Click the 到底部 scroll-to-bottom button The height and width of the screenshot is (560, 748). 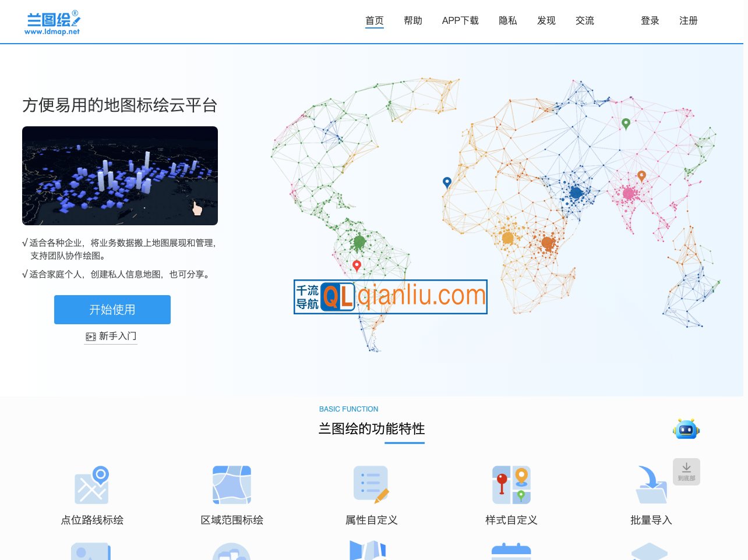tap(686, 472)
